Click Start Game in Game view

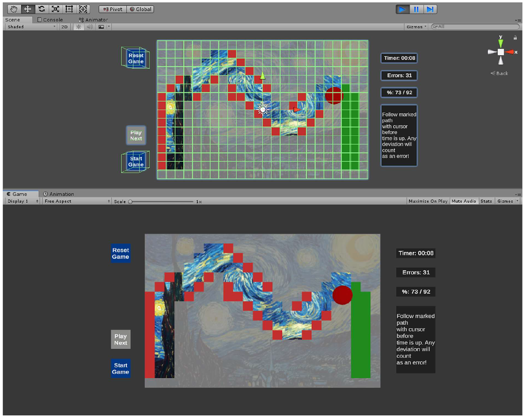pyautogui.click(x=120, y=369)
